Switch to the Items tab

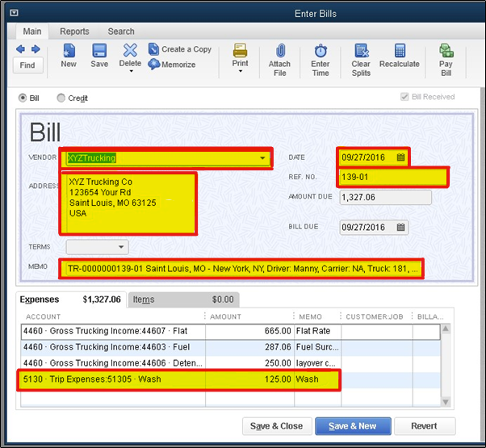pos(144,299)
